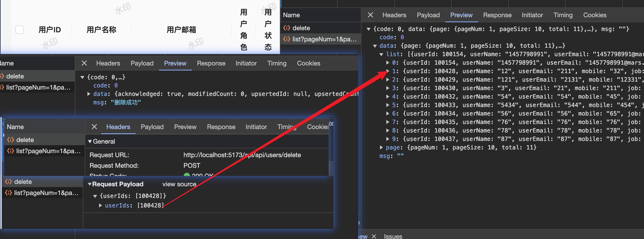Open the Timing tab in top-right panel
Viewport: 644px width, 239px height.
pyautogui.click(x=563, y=15)
